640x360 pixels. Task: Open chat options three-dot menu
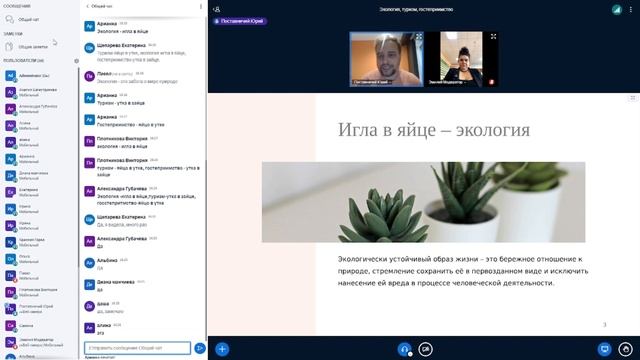click(x=200, y=6)
